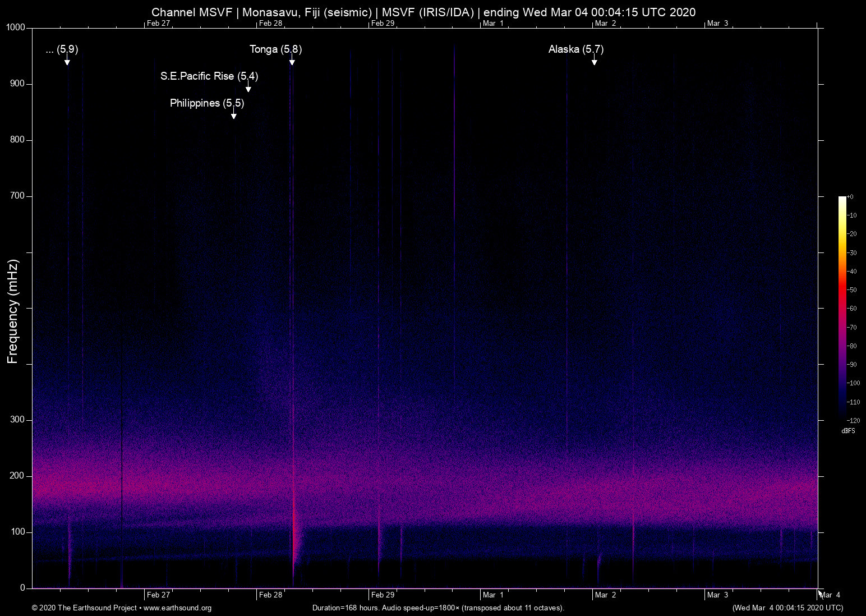Click the '... (5.9)' event label
The image size is (866, 616).
[62, 49]
